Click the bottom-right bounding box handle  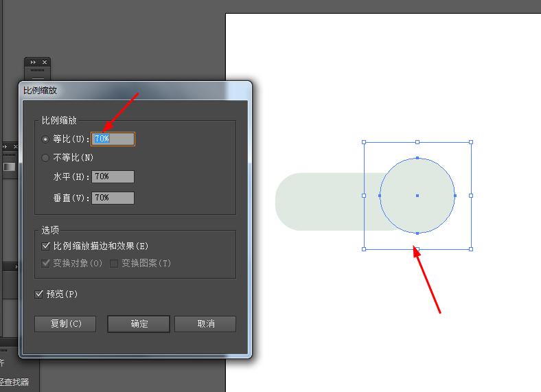[471, 249]
